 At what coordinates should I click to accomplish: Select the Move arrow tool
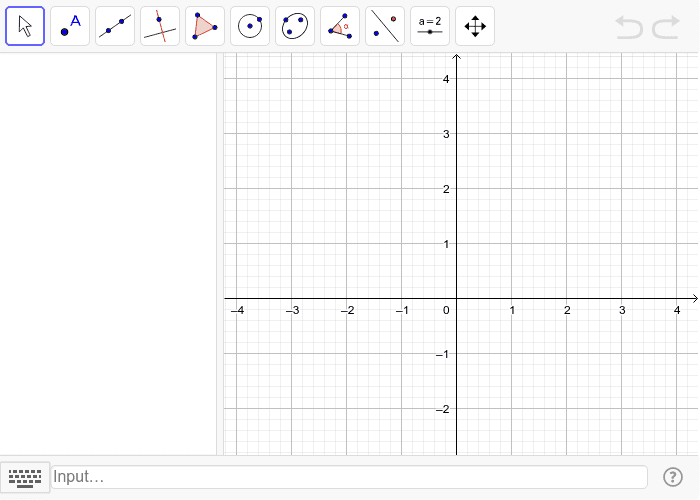pos(25,26)
